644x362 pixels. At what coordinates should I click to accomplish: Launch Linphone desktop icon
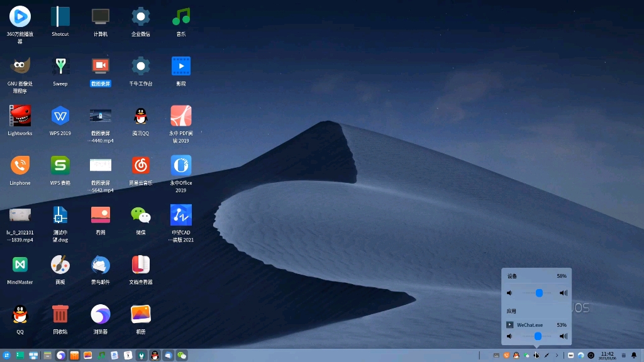click(x=20, y=165)
